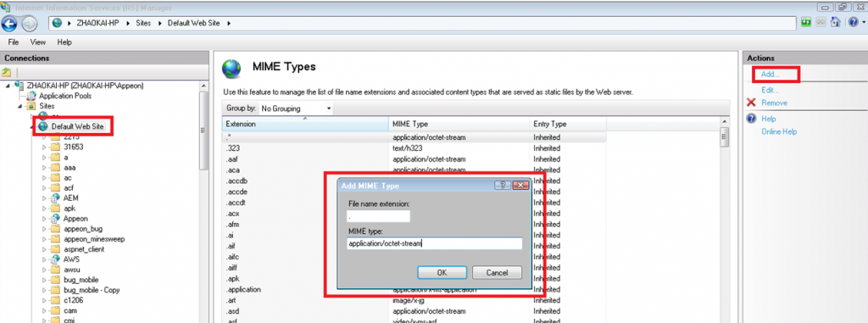Open the Help menu
This screenshot has height=323, width=868.
tap(64, 42)
